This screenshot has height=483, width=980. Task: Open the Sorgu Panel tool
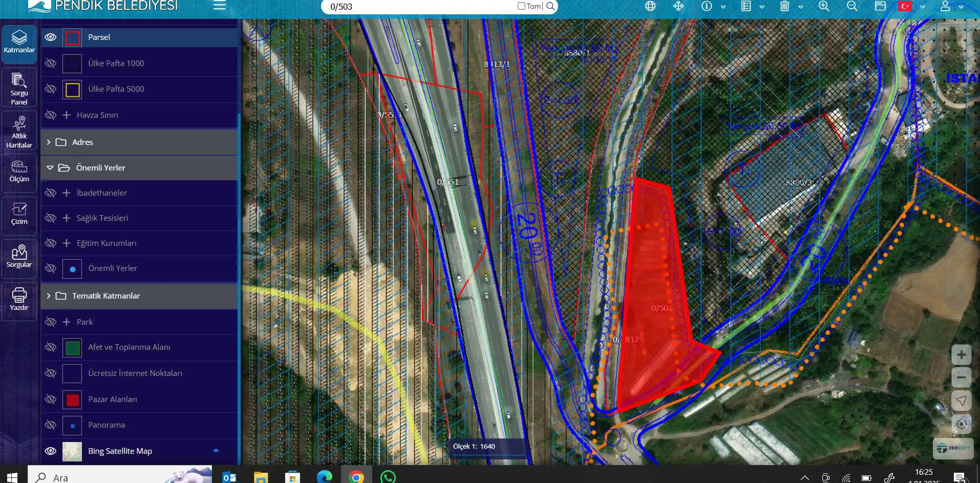coord(19,88)
